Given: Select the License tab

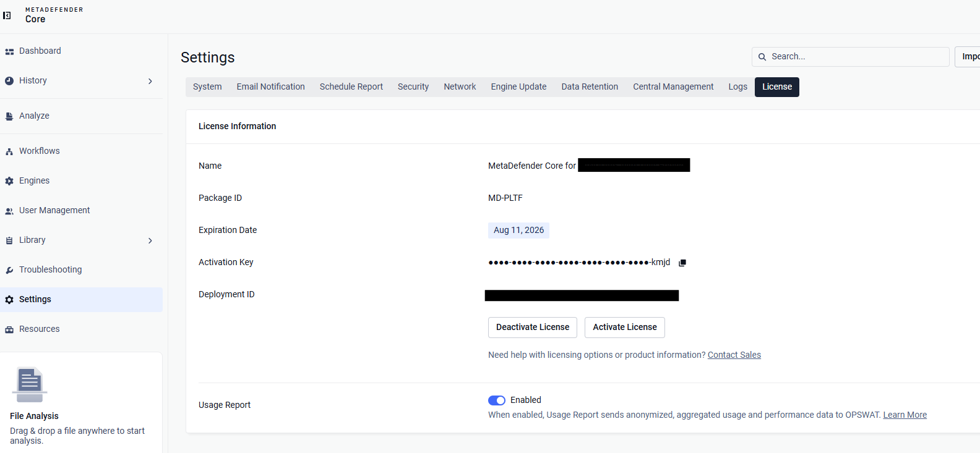Looking at the screenshot, I should pos(777,87).
